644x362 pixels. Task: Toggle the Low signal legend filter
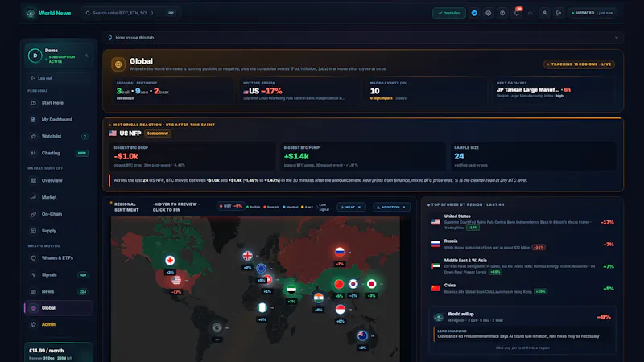click(x=323, y=208)
